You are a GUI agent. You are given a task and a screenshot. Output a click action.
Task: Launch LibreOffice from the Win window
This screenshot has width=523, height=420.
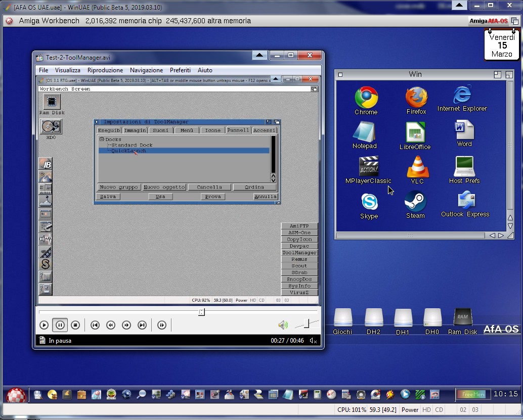(415, 132)
